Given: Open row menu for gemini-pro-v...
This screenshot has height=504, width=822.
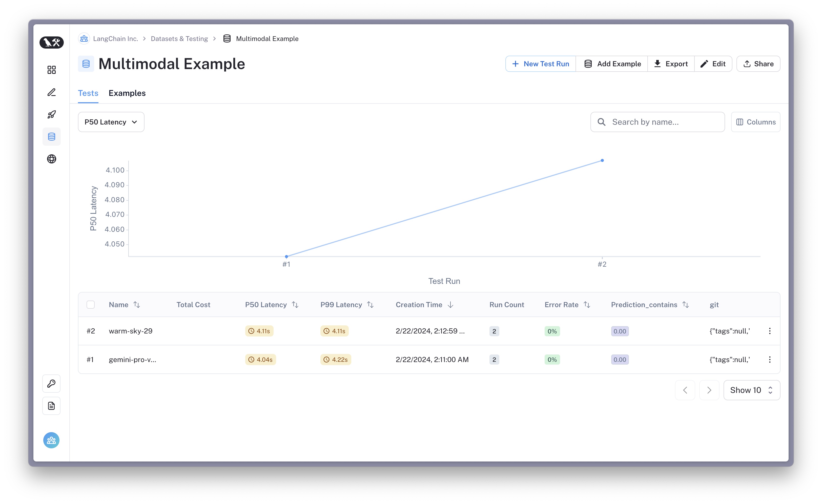Looking at the screenshot, I should (770, 360).
